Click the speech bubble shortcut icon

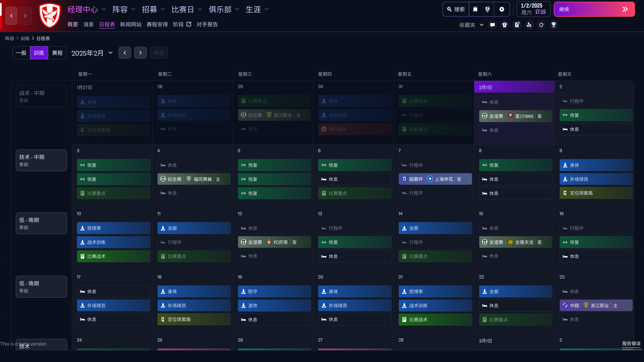tap(492, 25)
